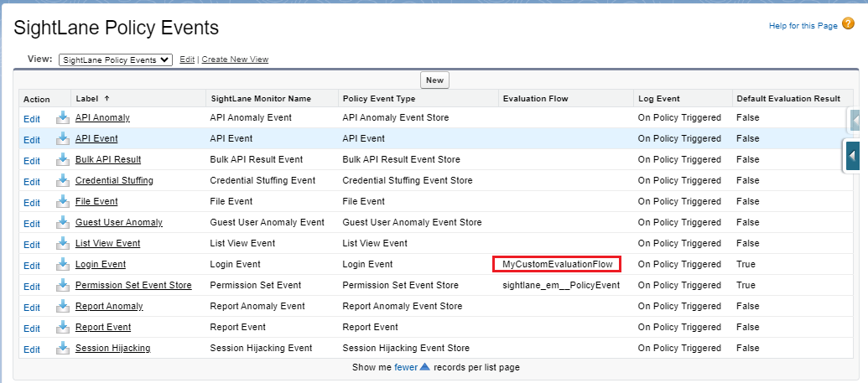The width and height of the screenshot is (868, 383).
Task: Expand the teal side panel arrow
Action: pyautogui.click(x=852, y=157)
